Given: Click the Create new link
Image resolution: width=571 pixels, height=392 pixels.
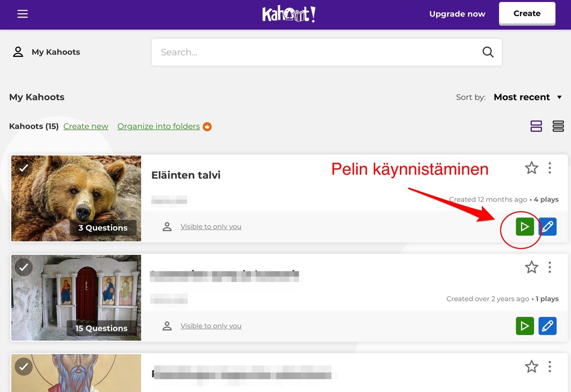Looking at the screenshot, I should pyautogui.click(x=86, y=126).
